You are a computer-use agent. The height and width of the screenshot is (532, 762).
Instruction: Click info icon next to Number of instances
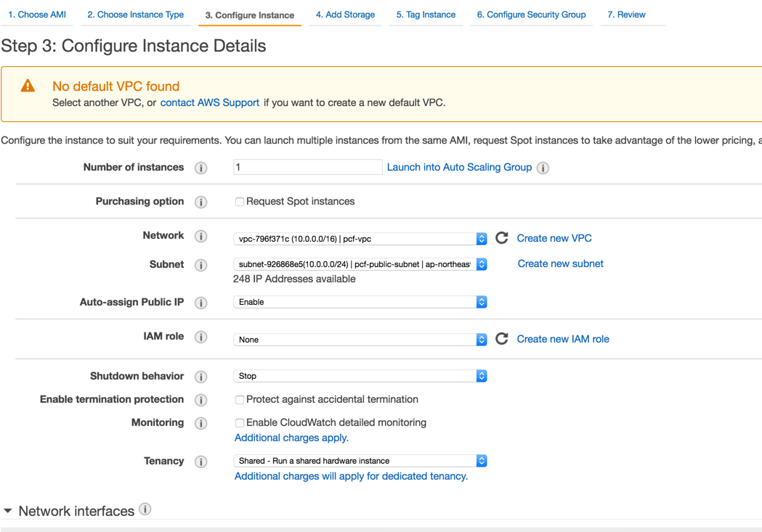[201, 168]
